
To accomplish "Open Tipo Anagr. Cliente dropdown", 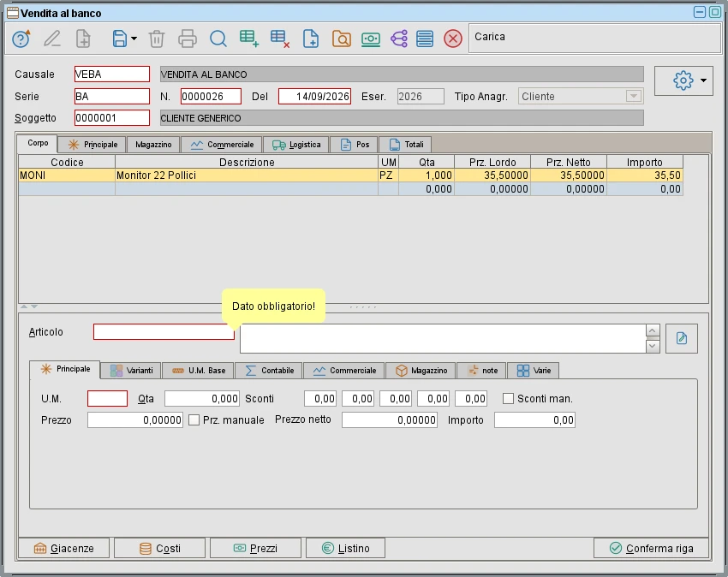I will coord(633,96).
